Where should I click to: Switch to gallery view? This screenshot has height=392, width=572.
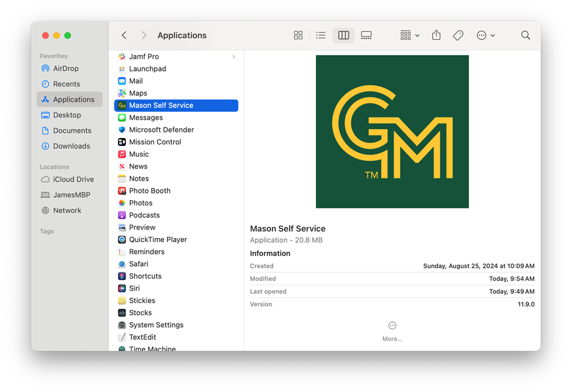[366, 35]
